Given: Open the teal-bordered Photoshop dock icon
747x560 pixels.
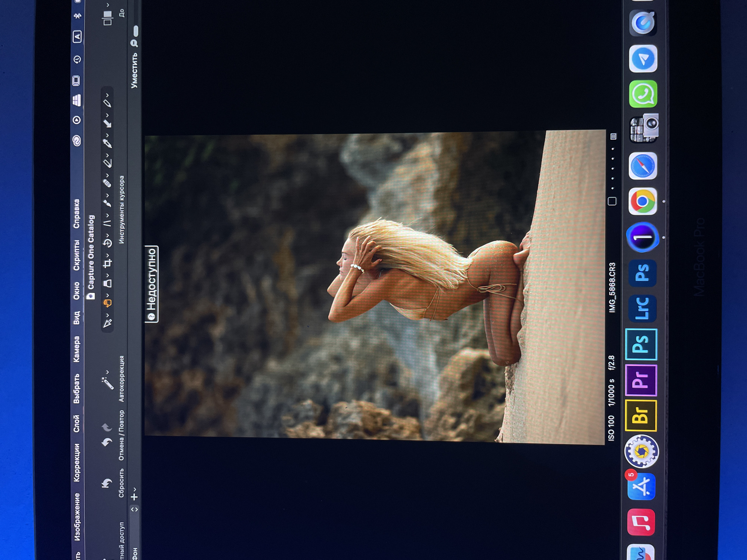Looking at the screenshot, I should point(641,344).
